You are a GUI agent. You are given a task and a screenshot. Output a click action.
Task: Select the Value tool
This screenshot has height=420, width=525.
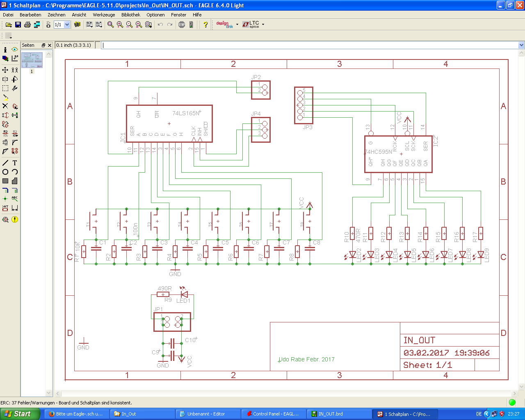[15, 133]
